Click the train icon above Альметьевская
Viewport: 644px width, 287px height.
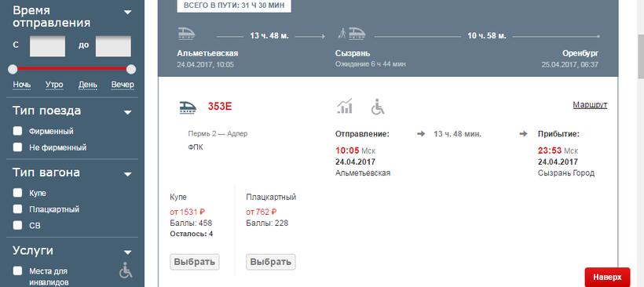186,34
